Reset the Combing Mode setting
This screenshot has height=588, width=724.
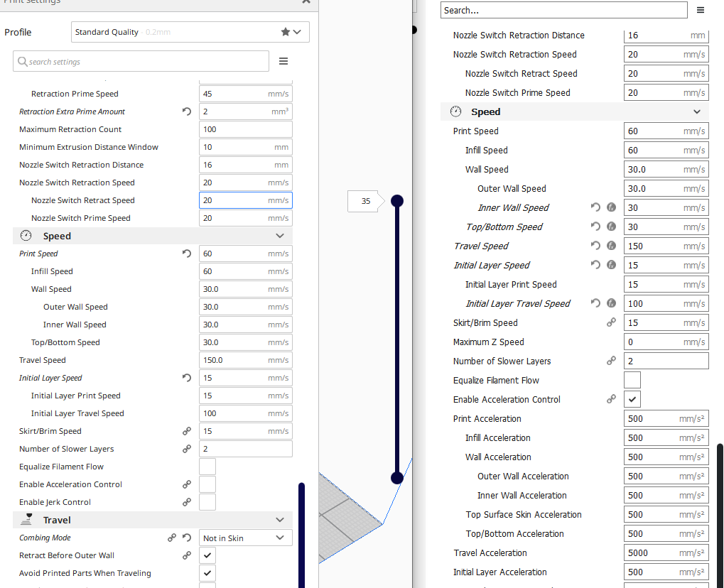pos(187,538)
